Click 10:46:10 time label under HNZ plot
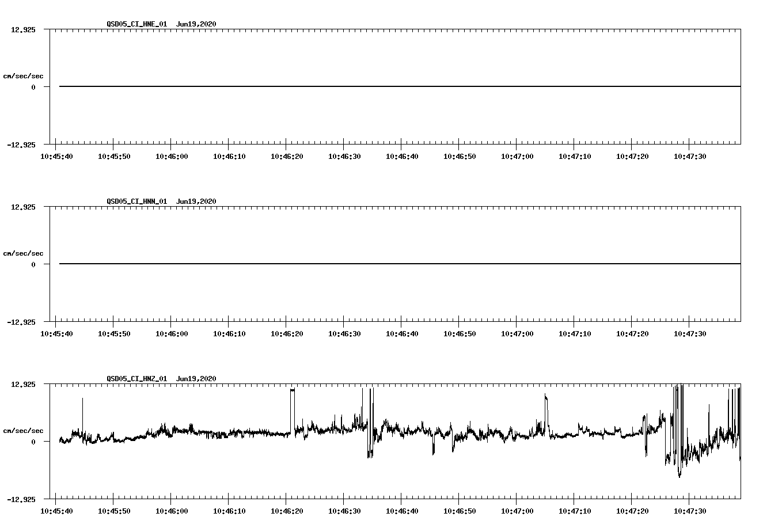 point(229,511)
